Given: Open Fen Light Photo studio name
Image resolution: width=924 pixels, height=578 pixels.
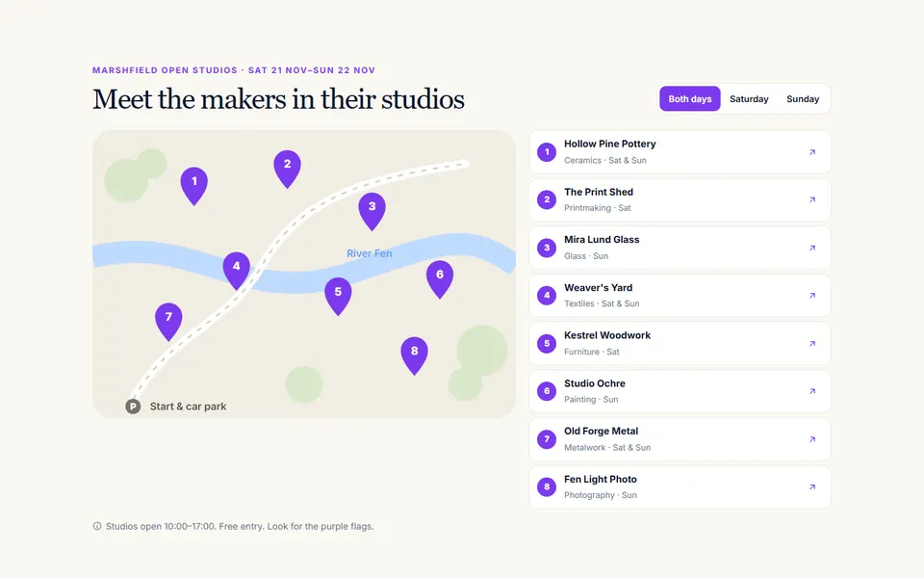Looking at the screenshot, I should (x=601, y=479).
